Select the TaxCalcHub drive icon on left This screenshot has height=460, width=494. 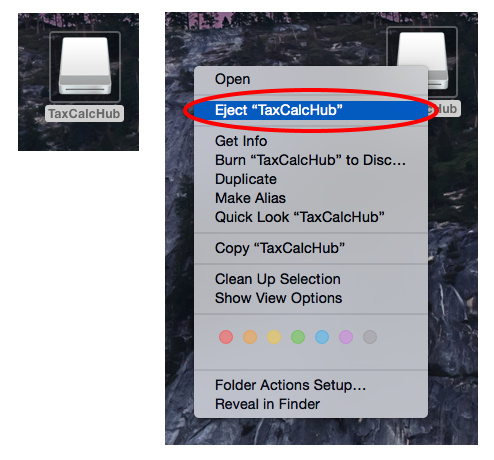coord(85,66)
